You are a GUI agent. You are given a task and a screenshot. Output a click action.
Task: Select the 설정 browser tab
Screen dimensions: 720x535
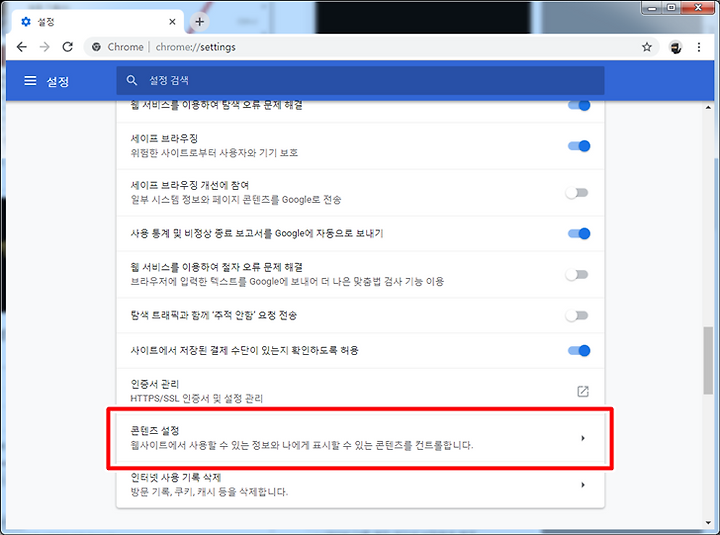(x=98, y=22)
